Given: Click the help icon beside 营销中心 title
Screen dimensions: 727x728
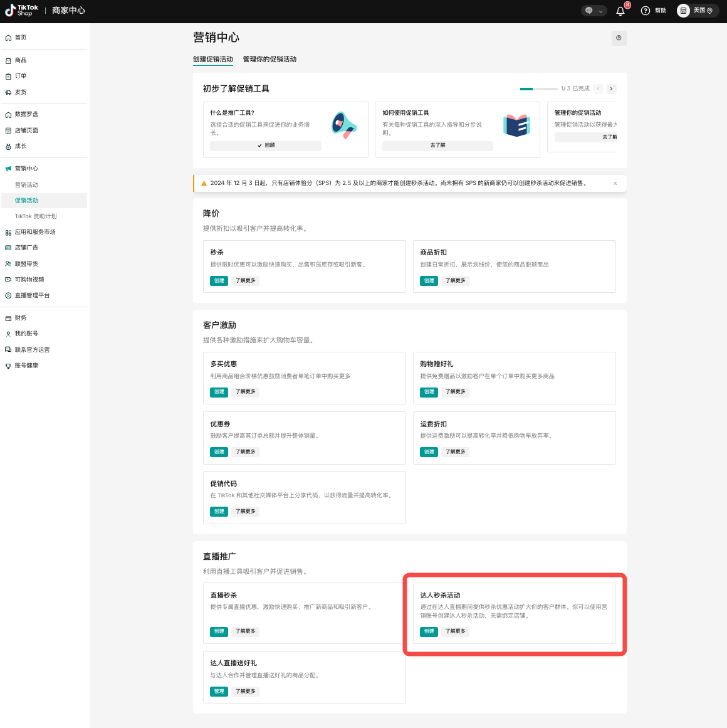Looking at the screenshot, I should click(619, 38).
